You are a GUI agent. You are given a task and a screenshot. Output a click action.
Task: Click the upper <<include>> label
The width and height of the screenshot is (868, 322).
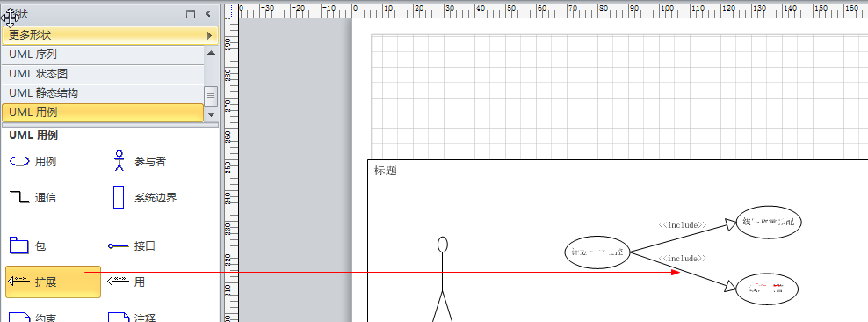(x=683, y=225)
